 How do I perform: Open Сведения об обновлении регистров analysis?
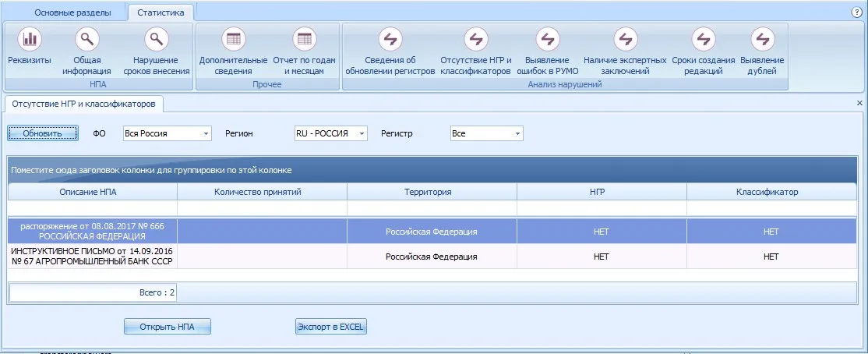(390, 51)
